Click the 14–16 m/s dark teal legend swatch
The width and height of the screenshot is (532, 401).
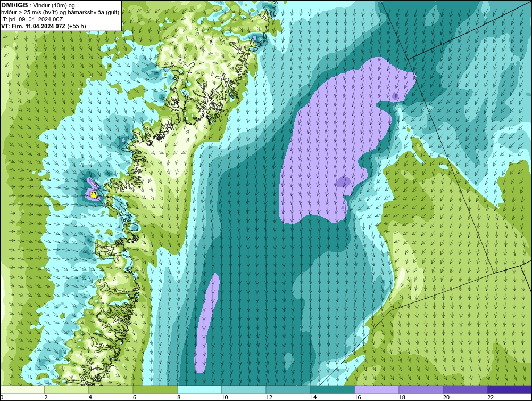point(332,389)
